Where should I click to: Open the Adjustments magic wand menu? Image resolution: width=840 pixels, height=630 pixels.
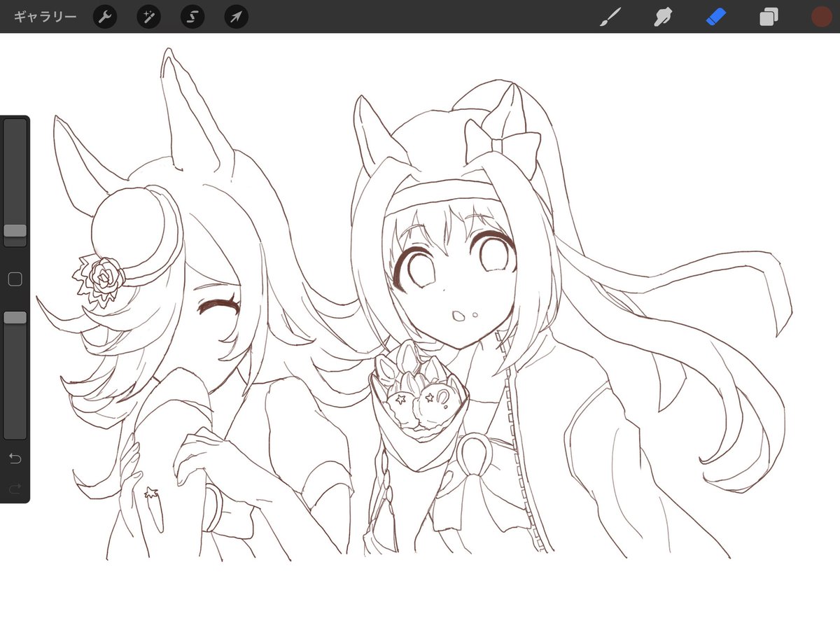[x=148, y=17]
